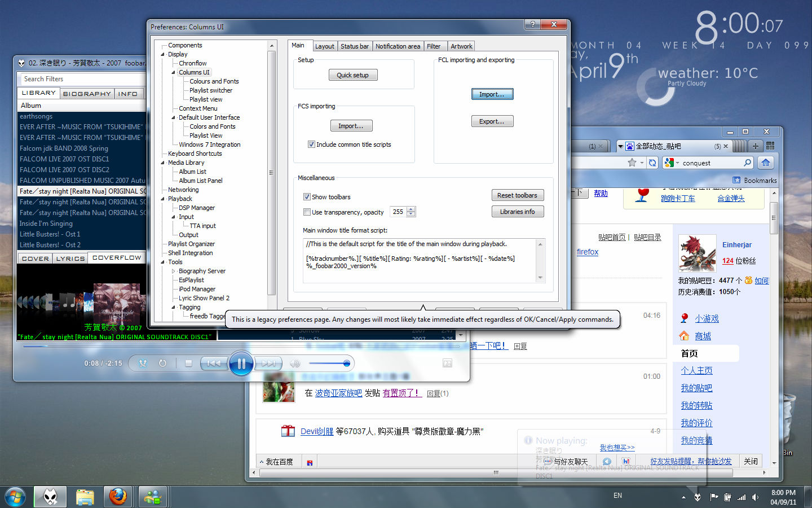This screenshot has height=508, width=812.
Task: Collapse the Tagging tree node
Action: [x=174, y=308]
